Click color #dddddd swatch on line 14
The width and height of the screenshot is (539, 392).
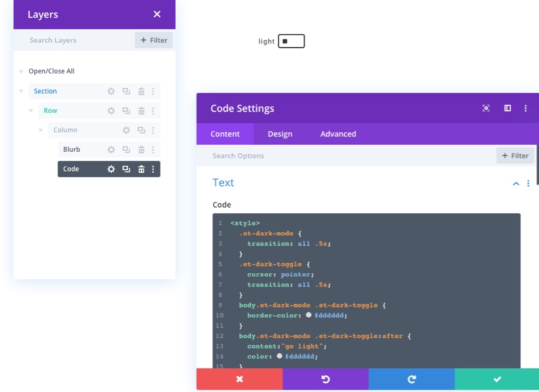tap(279, 356)
